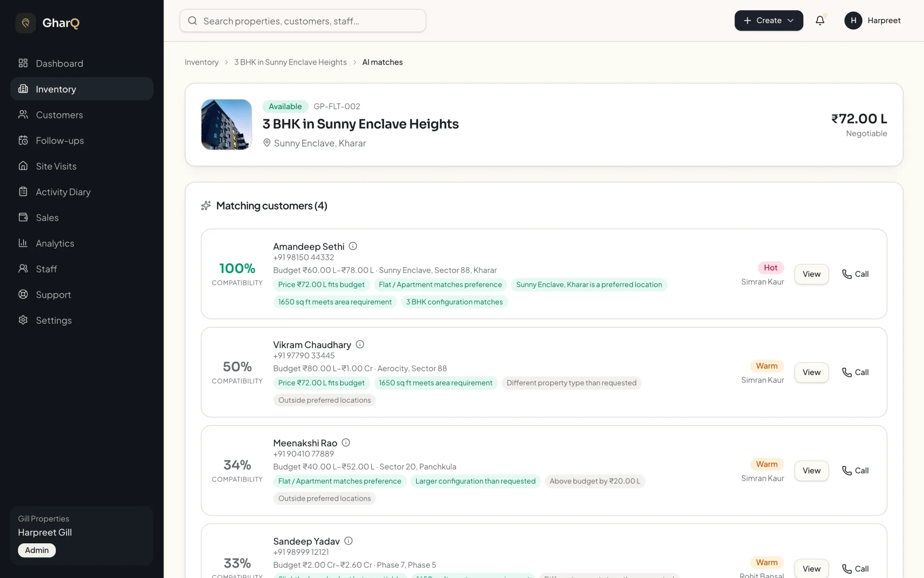Go back to Inventory breadcrumb
Screen dimensions: 924x578
(x=201, y=62)
